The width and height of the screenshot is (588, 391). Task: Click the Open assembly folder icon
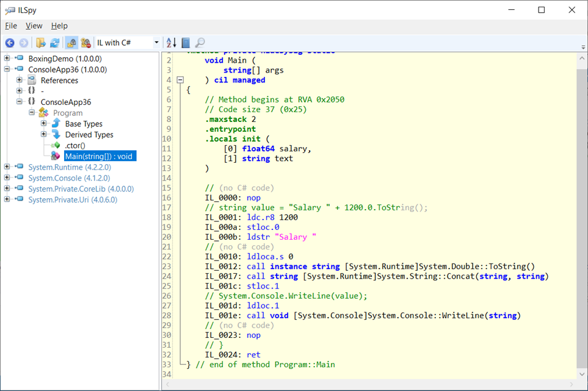40,43
